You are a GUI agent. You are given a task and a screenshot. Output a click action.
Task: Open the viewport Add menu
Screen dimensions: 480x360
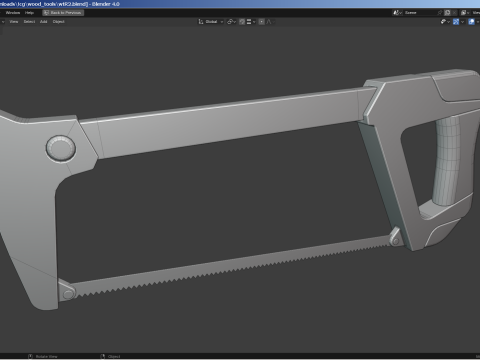coord(44,22)
